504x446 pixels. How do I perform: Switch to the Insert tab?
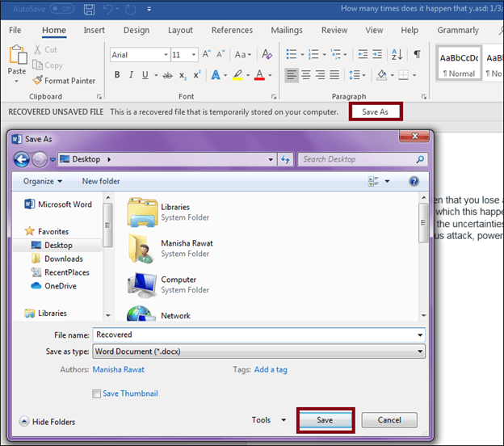94,30
